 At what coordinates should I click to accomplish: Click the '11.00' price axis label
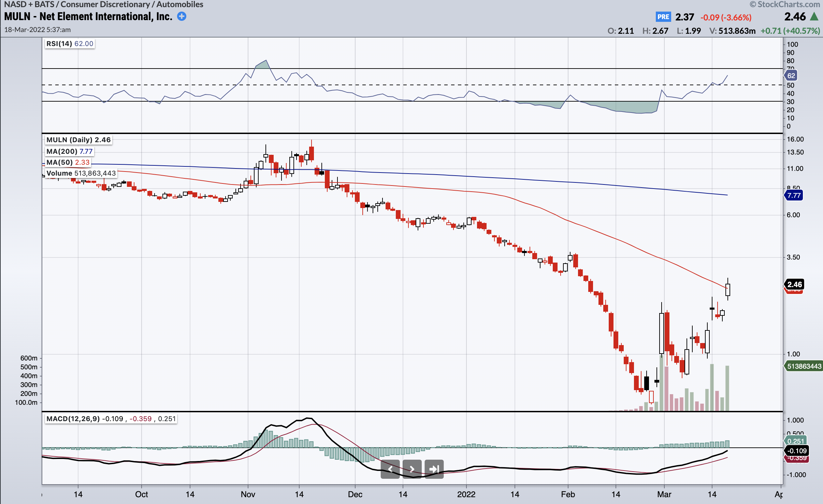pyautogui.click(x=795, y=168)
